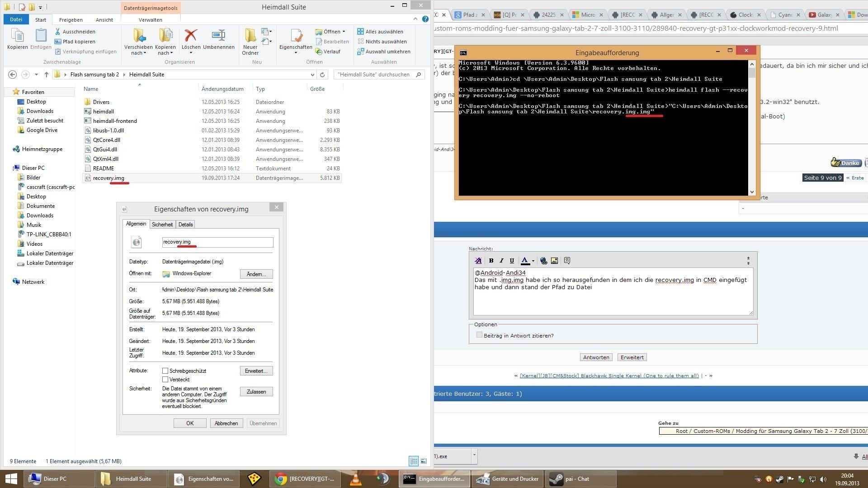Select Netzwerk in navigation pane
This screenshot has height=488, width=868.
tap(33, 282)
